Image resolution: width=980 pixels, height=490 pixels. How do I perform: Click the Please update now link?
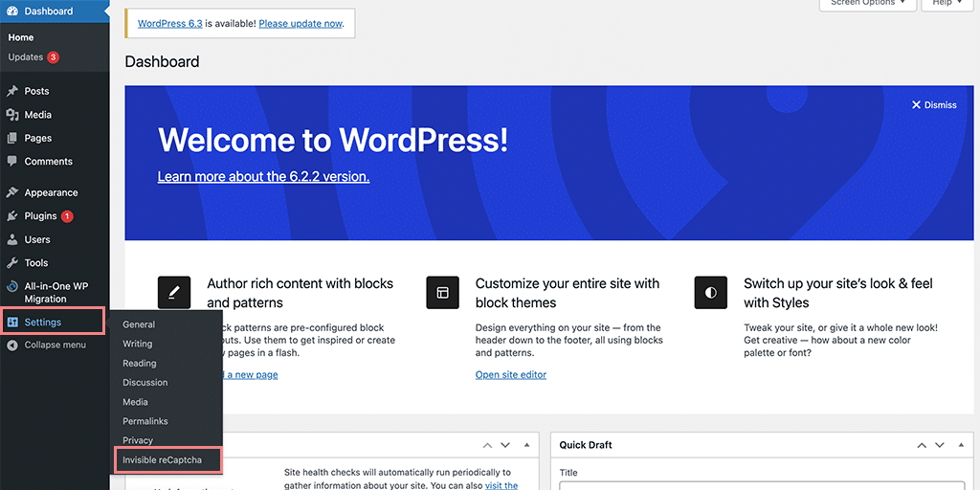coord(301,23)
